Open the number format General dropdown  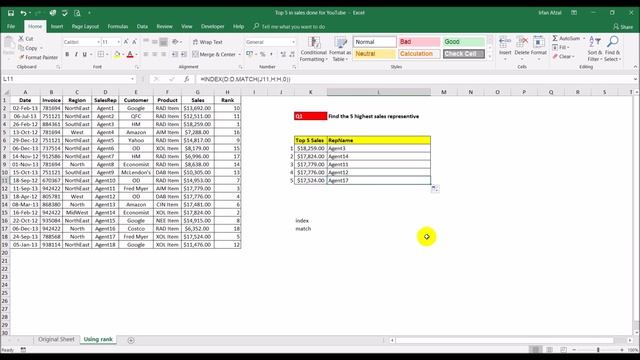[293, 42]
